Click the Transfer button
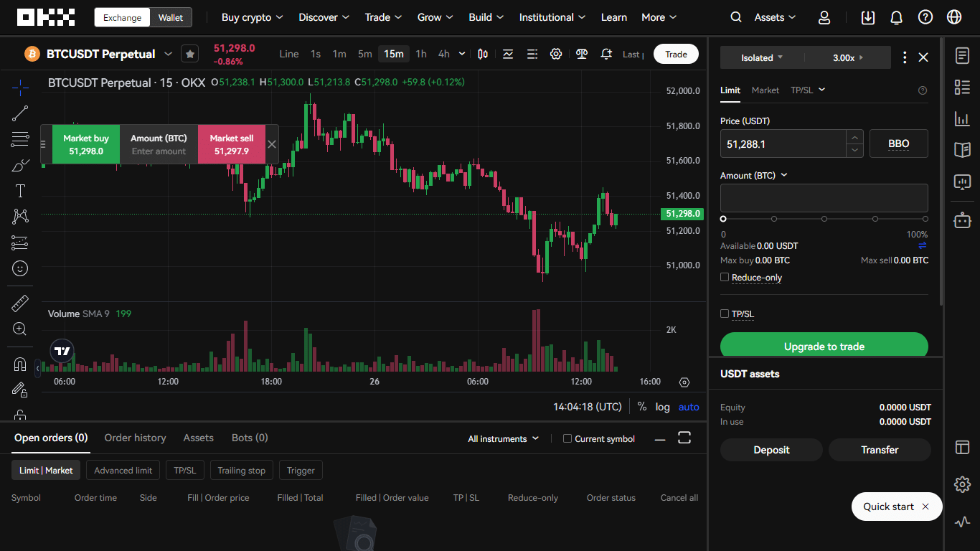Viewport: 980px width, 551px height. coord(880,450)
